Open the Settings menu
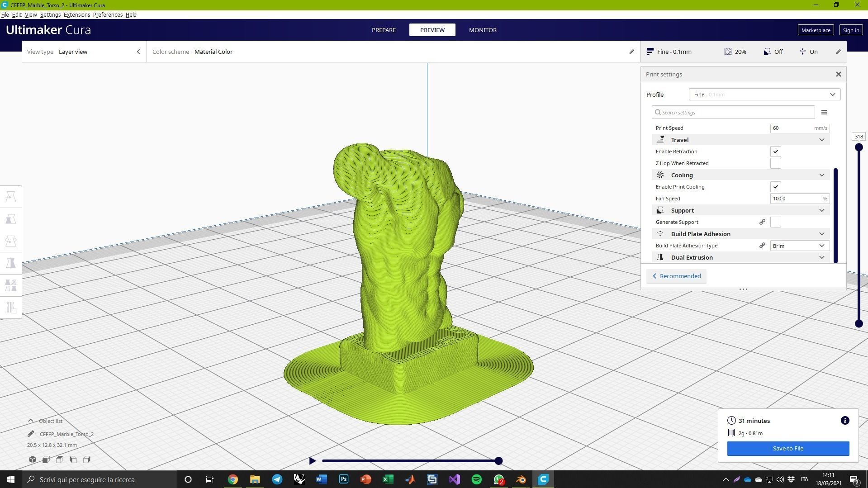 coord(50,15)
